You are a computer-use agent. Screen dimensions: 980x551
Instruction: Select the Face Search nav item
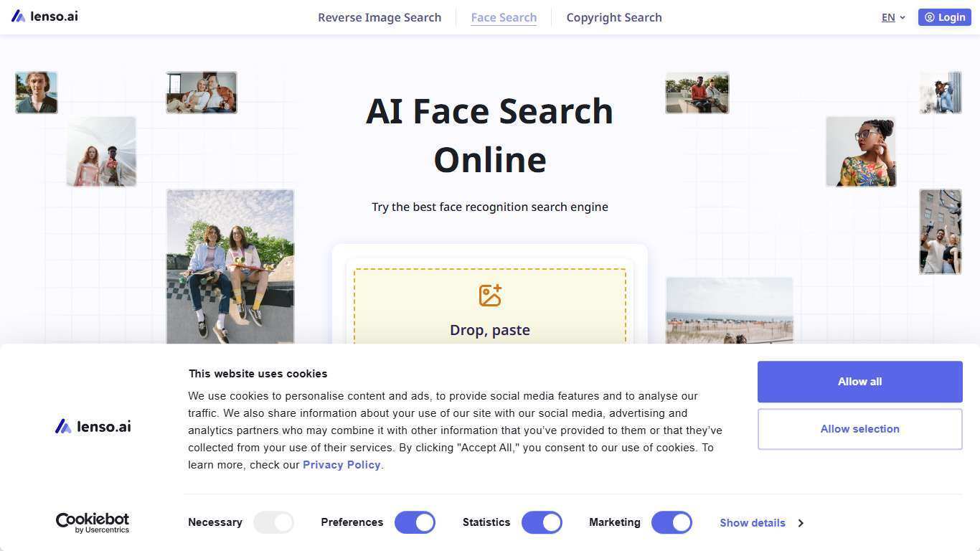click(504, 17)
